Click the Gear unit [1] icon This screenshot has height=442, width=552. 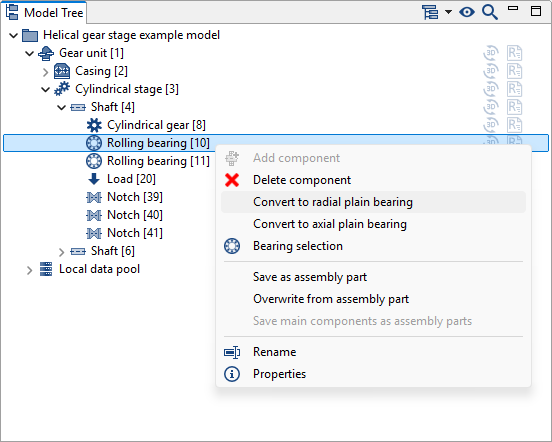click(46, 53)
